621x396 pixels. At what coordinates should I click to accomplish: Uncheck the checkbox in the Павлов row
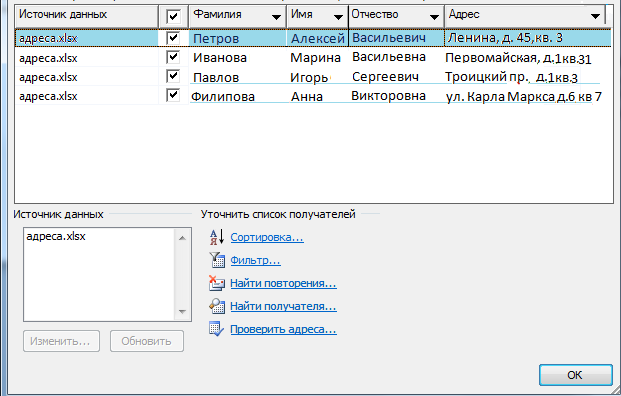[173, 76]
